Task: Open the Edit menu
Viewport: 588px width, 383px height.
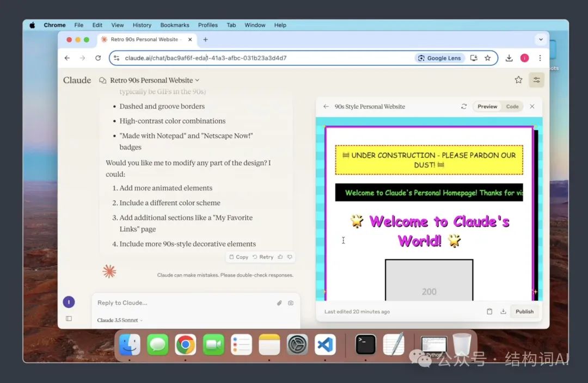Action: pos(97,25)
